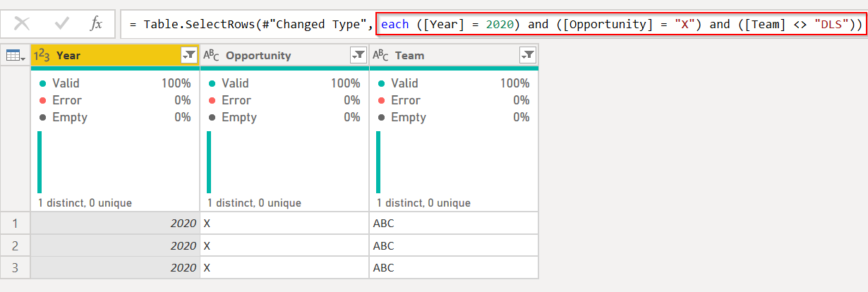Click the ABC cell in row 2
Screen dimensions: 868x292
(454, 245)
